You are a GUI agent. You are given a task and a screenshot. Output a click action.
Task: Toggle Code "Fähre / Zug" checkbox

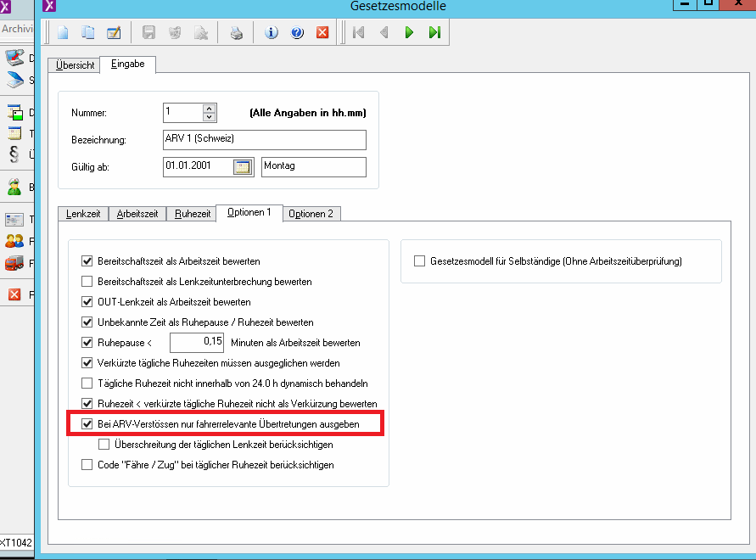pos(87,465)
